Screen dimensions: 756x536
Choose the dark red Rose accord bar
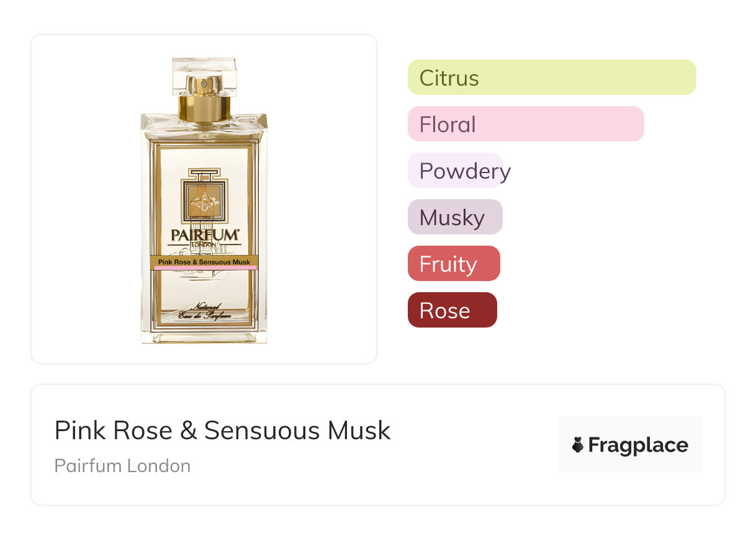click(452, 310)
